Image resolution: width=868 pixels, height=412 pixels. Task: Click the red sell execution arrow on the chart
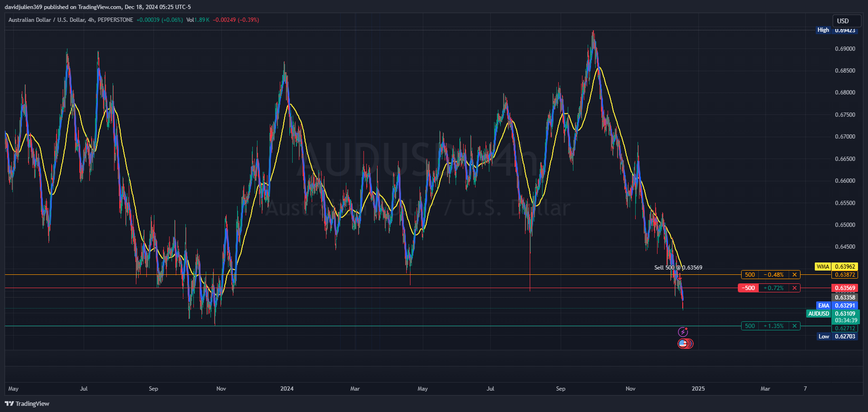(x=680, y=277)
